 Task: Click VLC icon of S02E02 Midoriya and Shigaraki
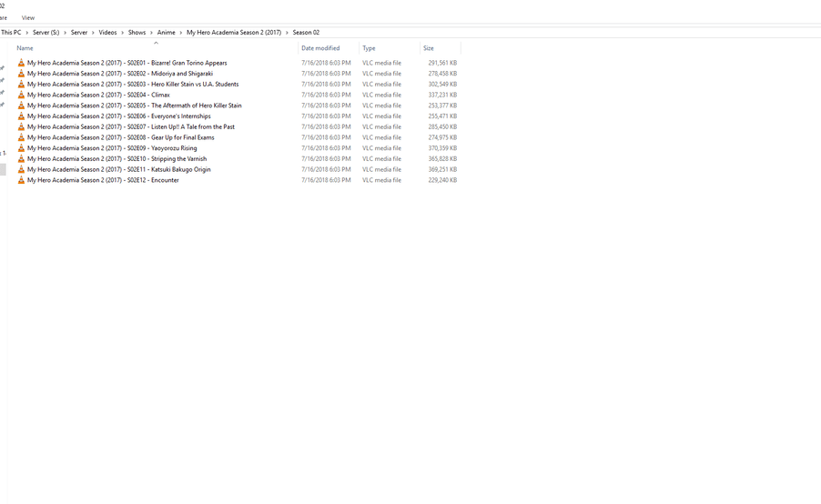click(21, 74)
